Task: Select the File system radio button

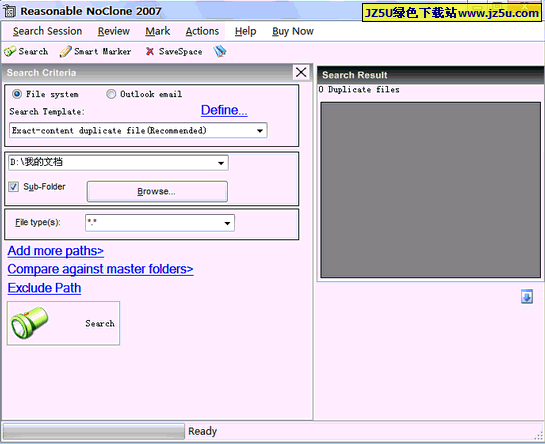Action: pyautogui.click(x=16, y=94)
